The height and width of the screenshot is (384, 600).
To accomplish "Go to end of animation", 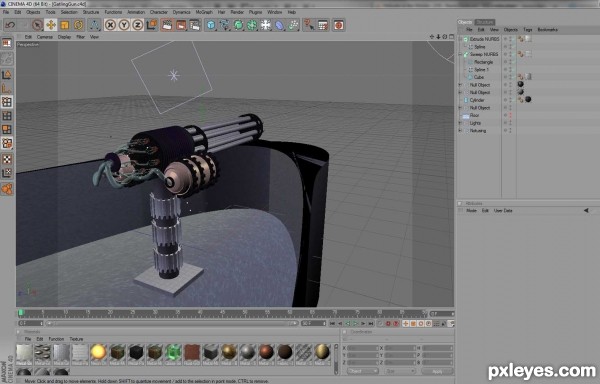I will click(371, 324).
